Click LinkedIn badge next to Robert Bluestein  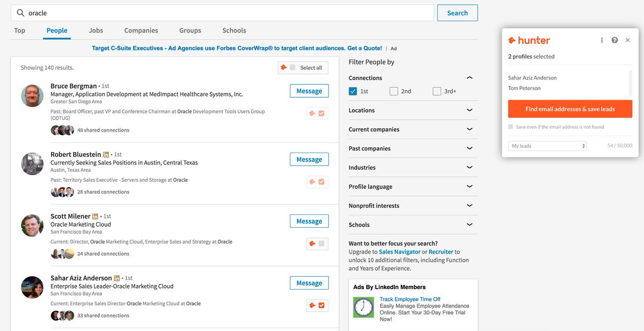106,155
